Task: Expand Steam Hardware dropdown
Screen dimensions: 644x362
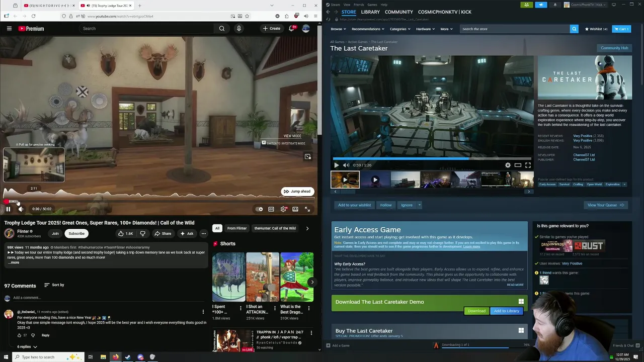Action: (x=425, y=29)
